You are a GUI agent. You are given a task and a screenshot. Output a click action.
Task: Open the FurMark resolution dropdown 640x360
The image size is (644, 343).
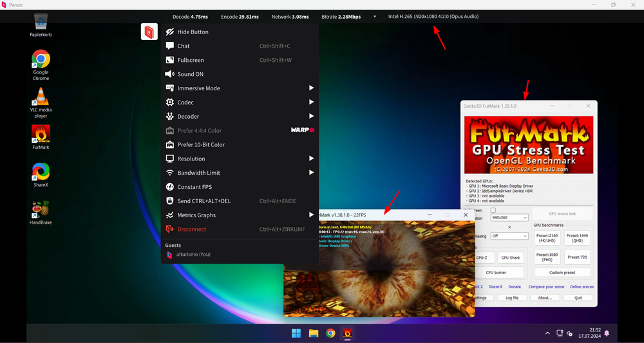pos(509,217)
